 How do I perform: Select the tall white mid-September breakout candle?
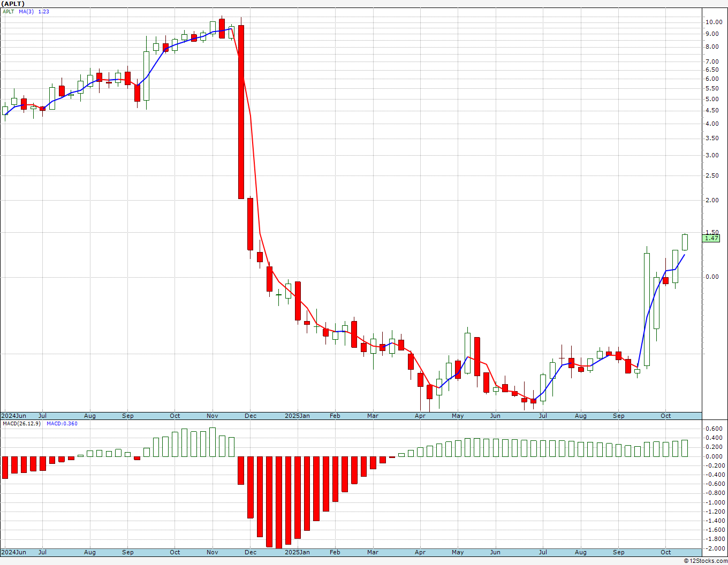point(647,309)
